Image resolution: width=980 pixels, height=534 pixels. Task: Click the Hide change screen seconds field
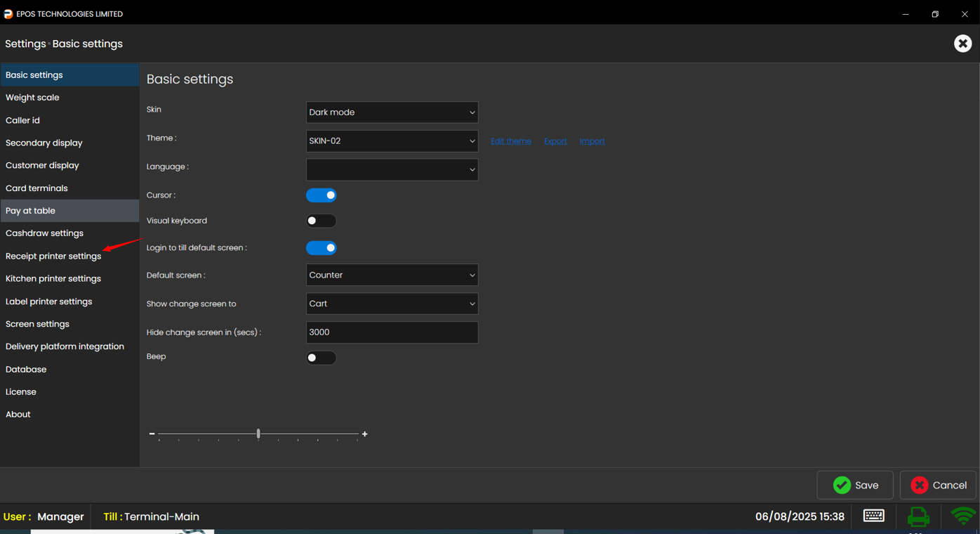[392, 332]
